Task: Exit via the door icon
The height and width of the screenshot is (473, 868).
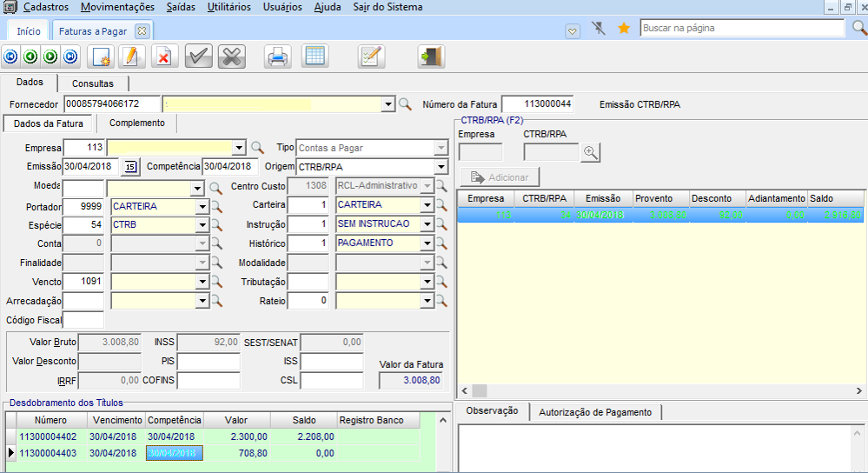Action: [430, 57]
